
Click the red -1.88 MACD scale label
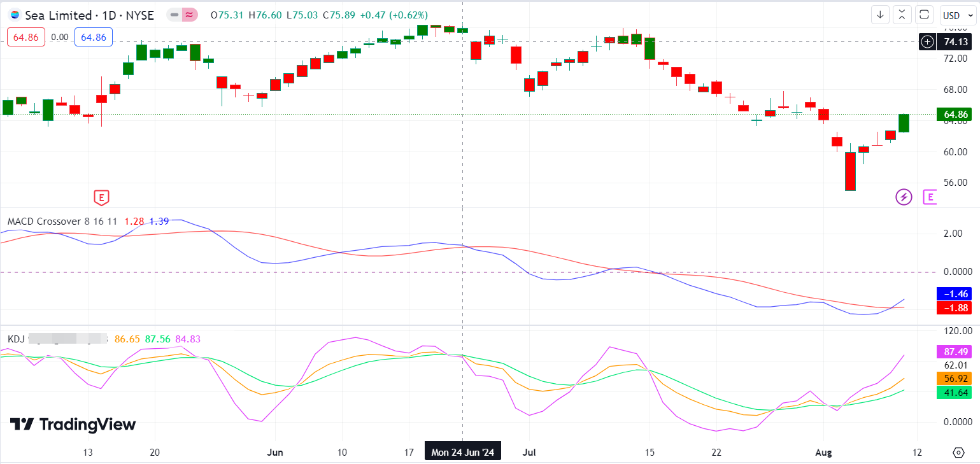point(955,308)
